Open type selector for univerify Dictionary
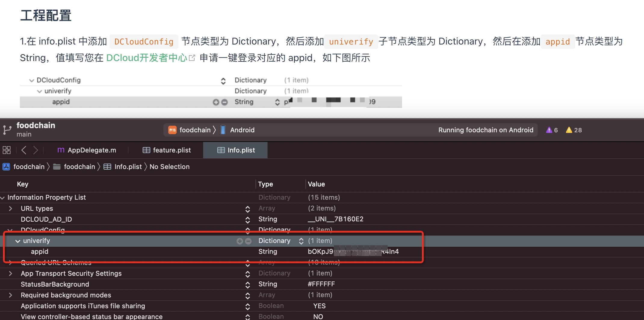Screen dimensions: 644x320 coord(301,241)
